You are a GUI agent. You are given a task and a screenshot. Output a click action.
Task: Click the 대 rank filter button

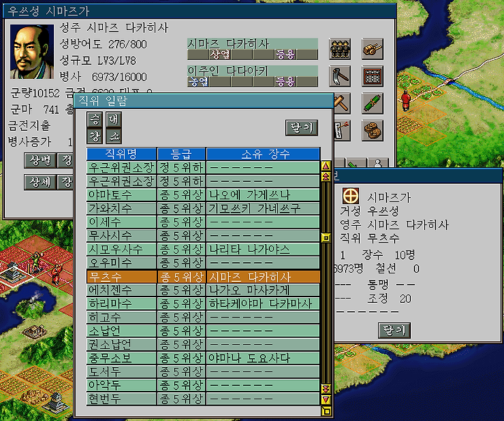[x=113, y=120]
